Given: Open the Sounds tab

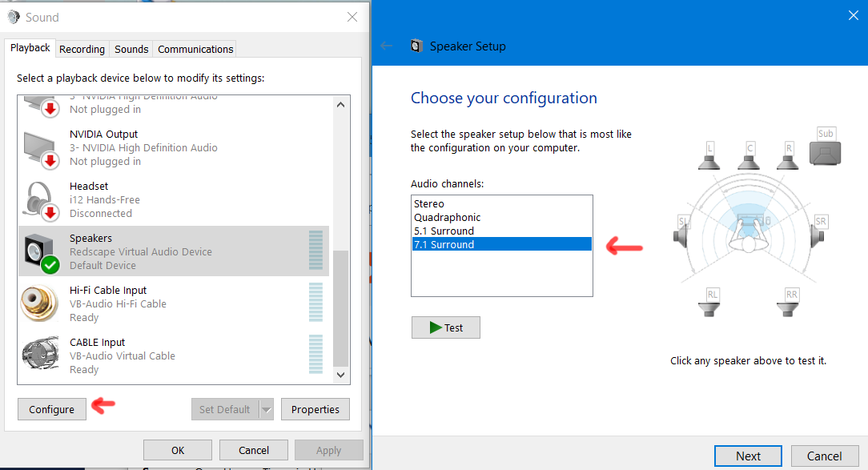Looking at the screenshot, I should pyautogui.click(x=131, y=50).
